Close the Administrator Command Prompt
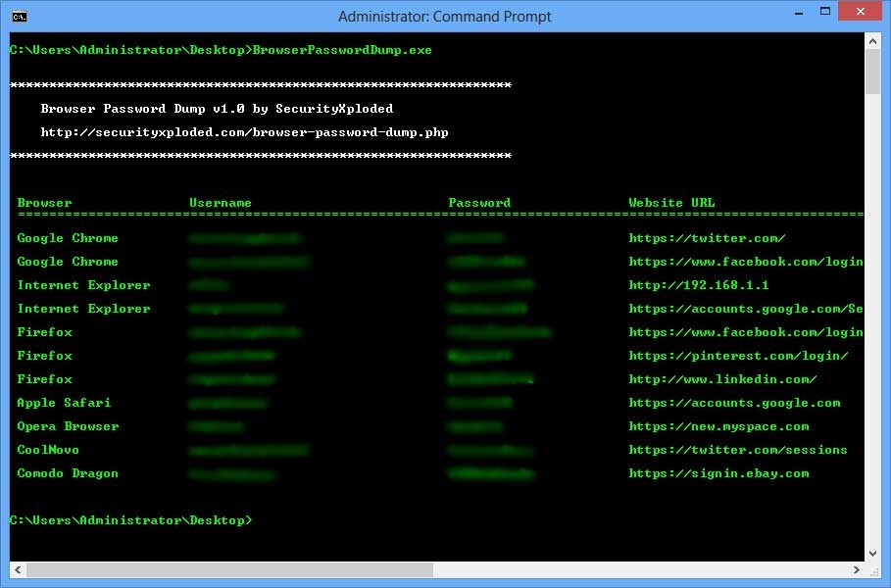Screen dimensions: 891x588 pos(859,11)
